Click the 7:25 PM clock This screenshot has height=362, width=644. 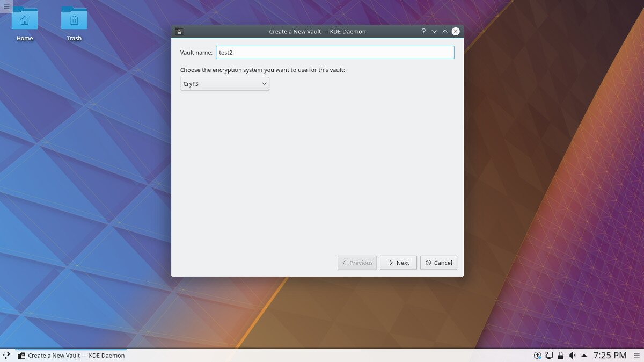point(610,355)
